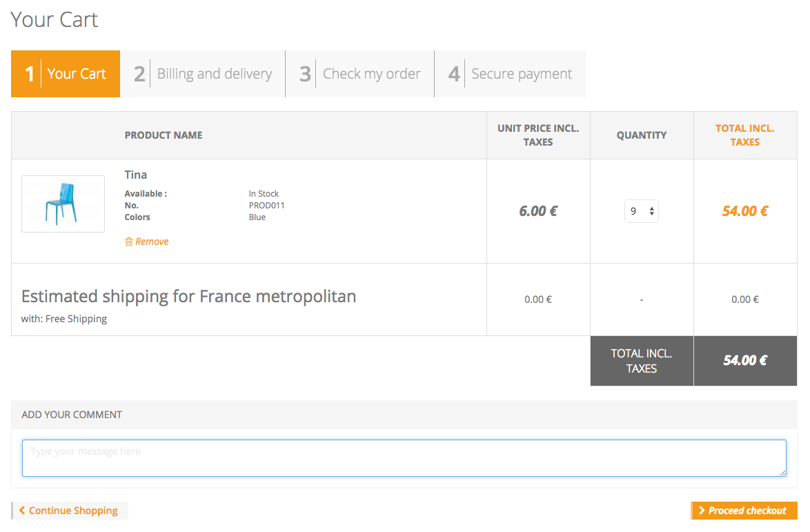Image resolution: width=810 pixels, height=532 pixels.
Task: Click the back chevron beside Continue Shopping
Action: point(23,510)
